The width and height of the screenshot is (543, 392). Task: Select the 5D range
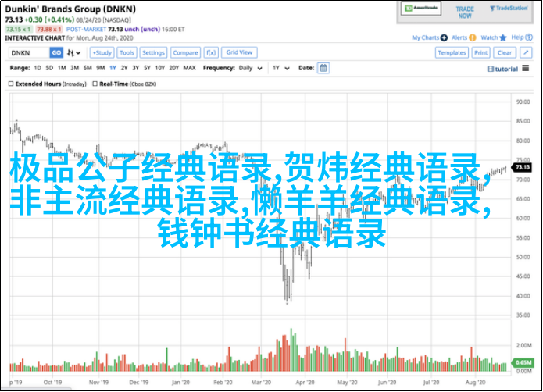[x=49, y=68]
